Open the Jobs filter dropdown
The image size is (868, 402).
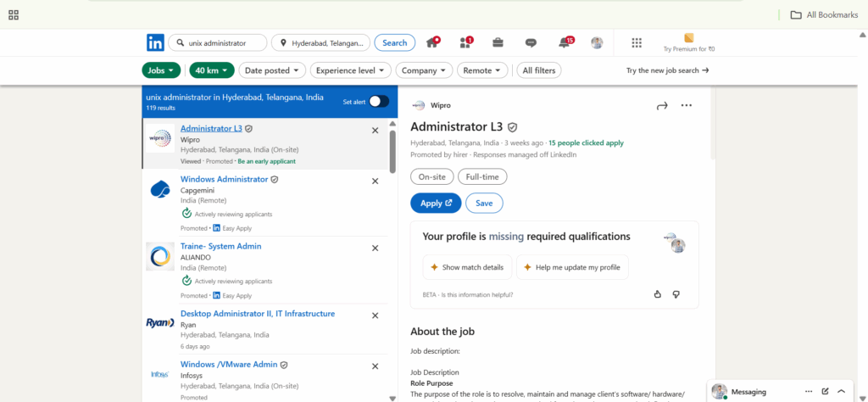(161, 70)
